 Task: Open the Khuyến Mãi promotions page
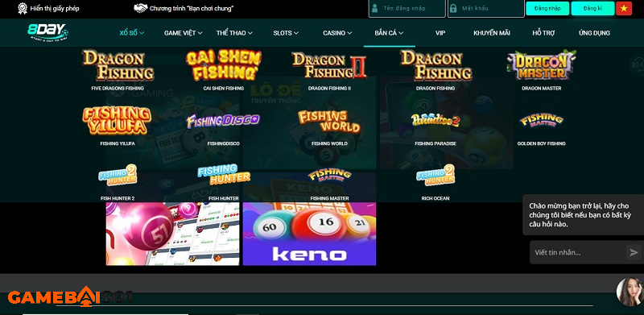(x=492, y=33)
